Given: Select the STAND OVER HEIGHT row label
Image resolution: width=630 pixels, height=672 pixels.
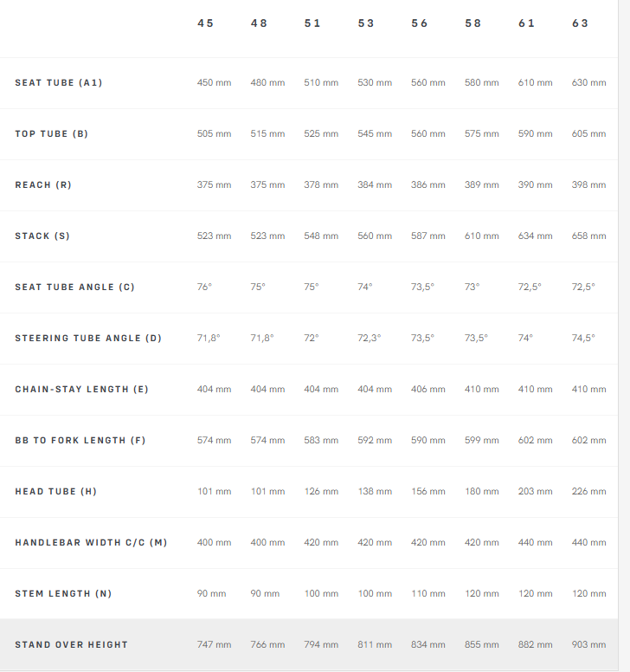Looking at the screenshot, I should [71, 645].
